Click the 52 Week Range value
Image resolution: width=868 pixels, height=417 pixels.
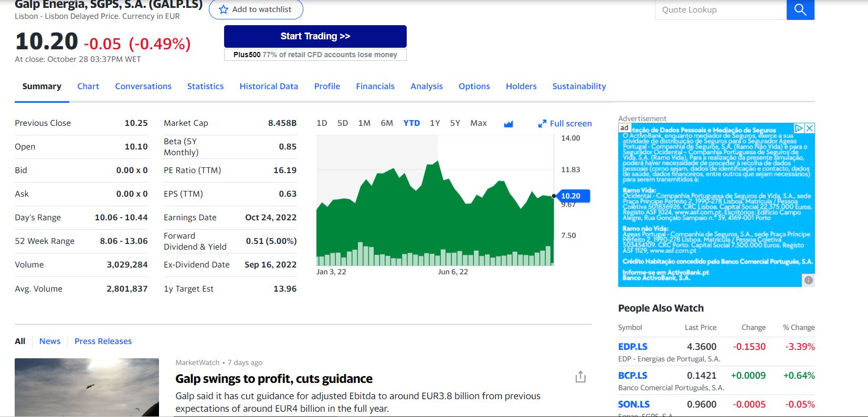tap(124, 241)
